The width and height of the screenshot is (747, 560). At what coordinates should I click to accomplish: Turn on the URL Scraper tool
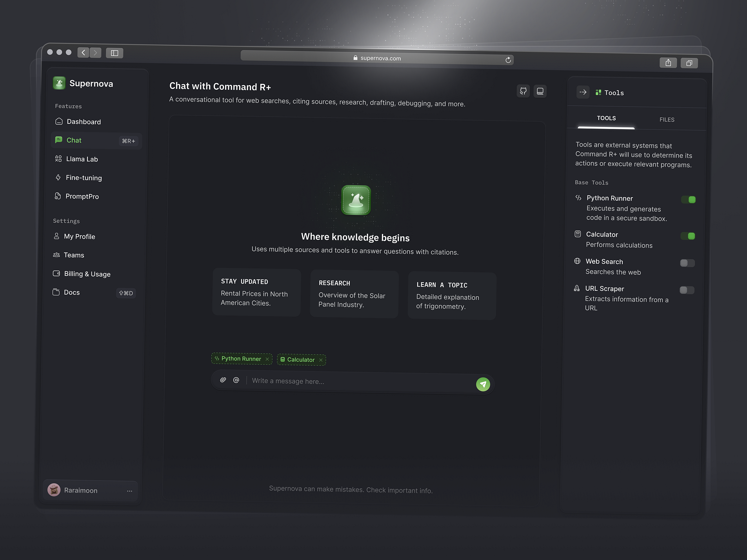click(686, 290)
